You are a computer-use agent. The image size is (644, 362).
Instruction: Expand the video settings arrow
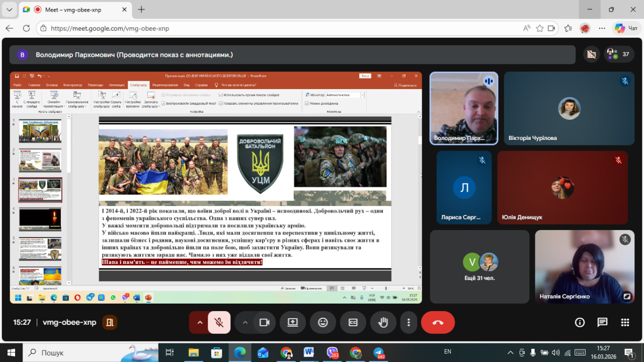245,323
